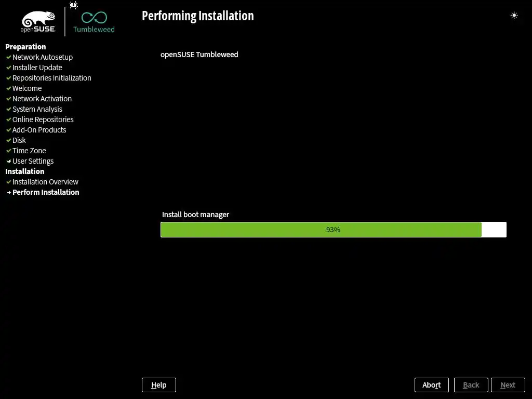Click the Tumbleweed infinity logo
532x399 pixels.
tap(94, 22)
